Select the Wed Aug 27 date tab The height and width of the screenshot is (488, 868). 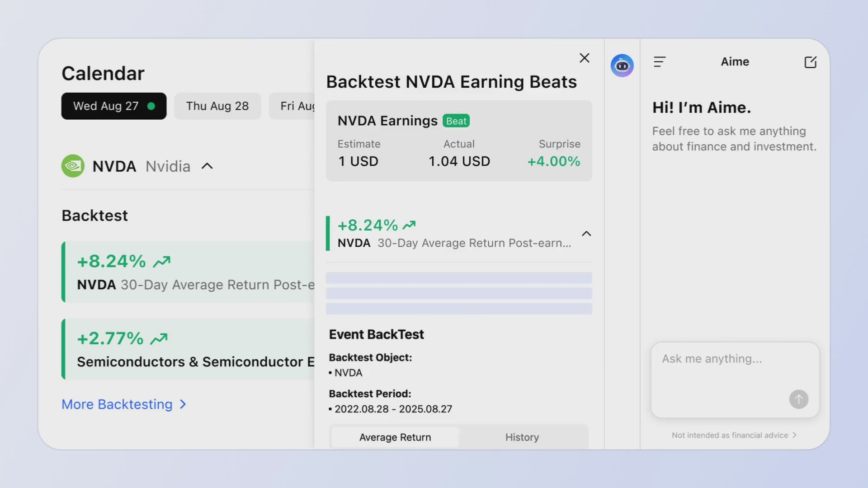point(114,106)
